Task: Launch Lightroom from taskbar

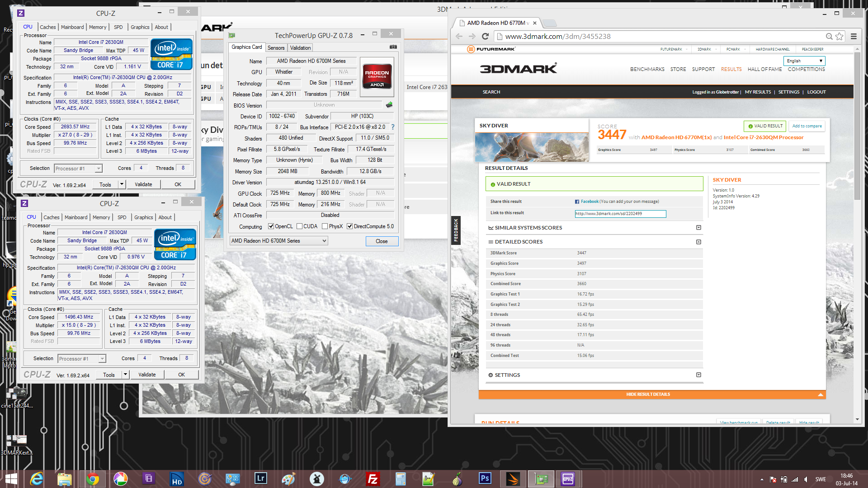Action: point(260,479)
